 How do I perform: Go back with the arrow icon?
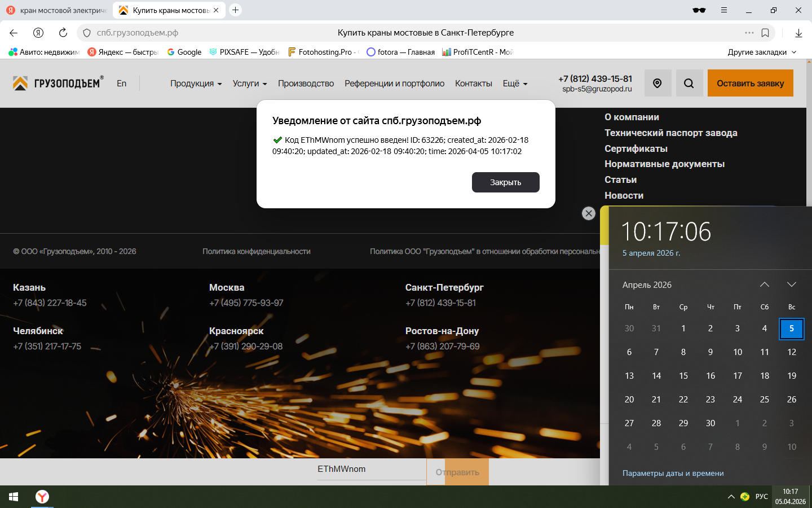point(14,33)
